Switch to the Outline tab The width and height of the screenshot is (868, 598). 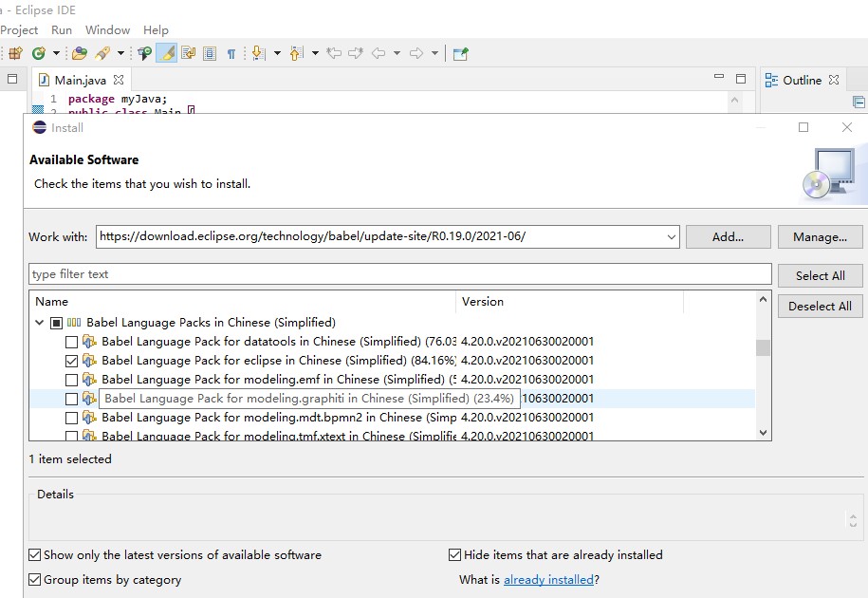(x=802, y=80)
